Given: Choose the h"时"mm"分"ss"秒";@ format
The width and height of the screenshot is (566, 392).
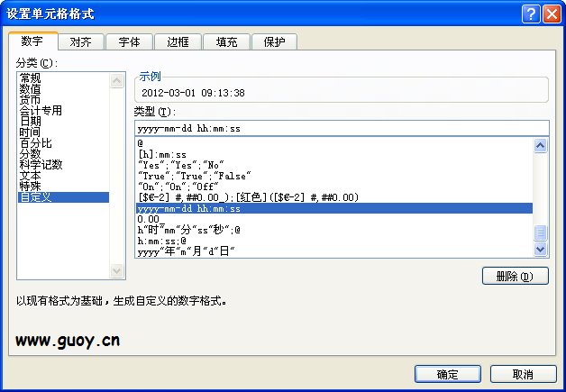Looking at the screenshot, I should (x=334, y=230).
